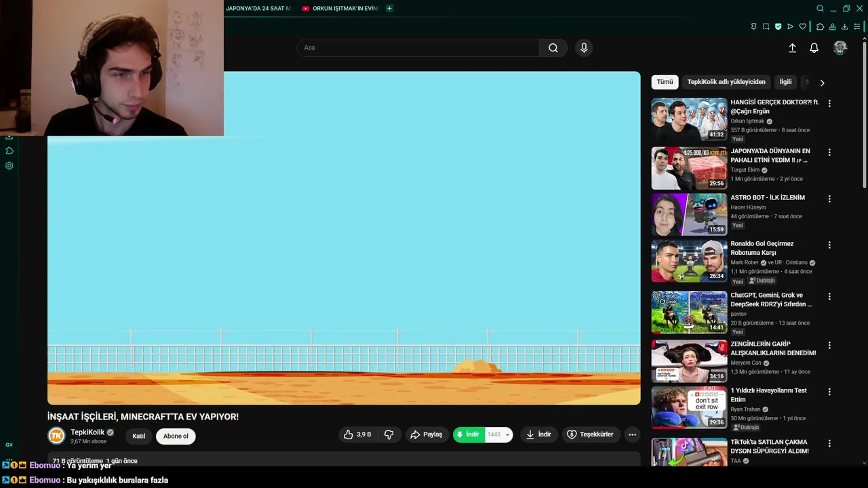
Task: Open options menu for HANGİSİ GERÇEK DOKTOR video
Action: click(829, 104)
